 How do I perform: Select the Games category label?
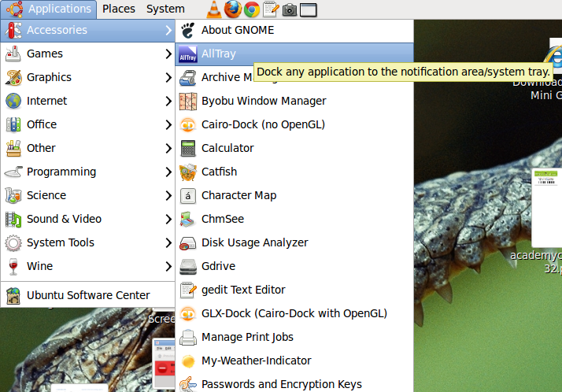[x=45, y=54]
